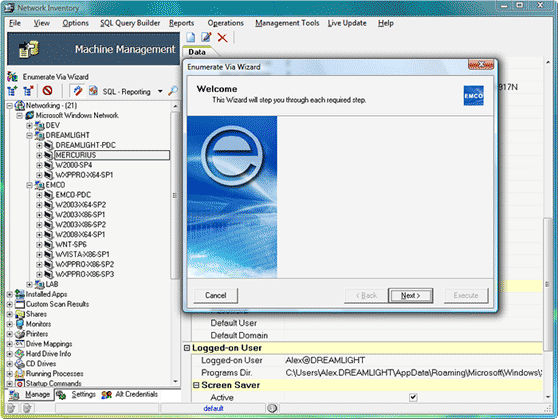Click the Alex@DREAMLIGHT value
The width and height of the screenshot is (558, 419).
pos(325,360)
